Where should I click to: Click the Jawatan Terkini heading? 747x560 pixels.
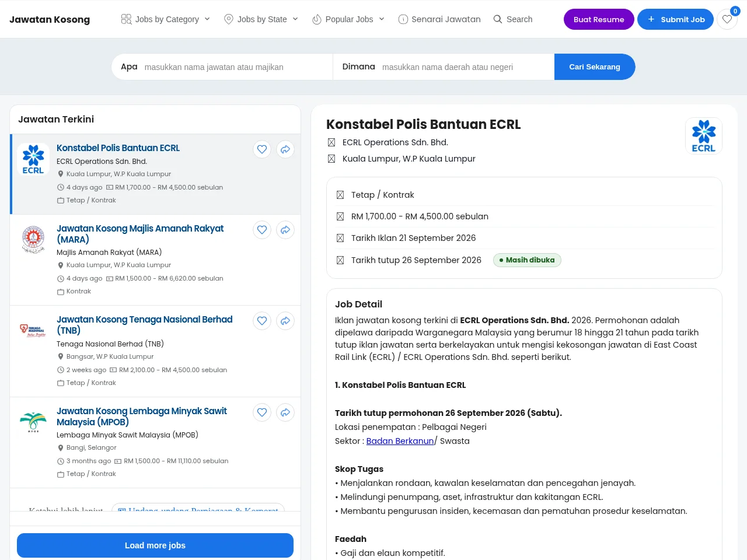56,119
